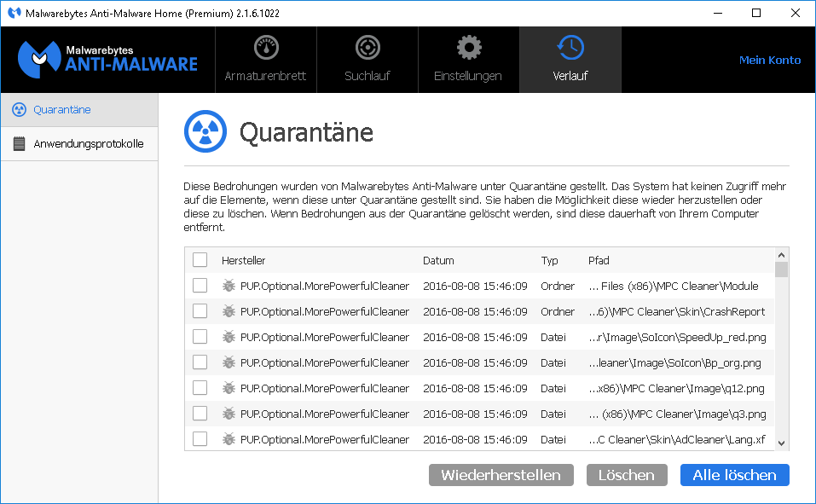Click the date in the Lang.xf row
816x504 pixels.
click(x=475, y=439)
